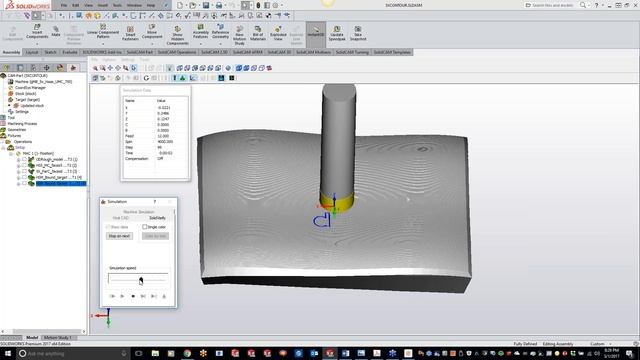The image size is (640, 360).
Task: Click the zoom magnifier in simulation toolbar
Action: (x=95, y=68)
